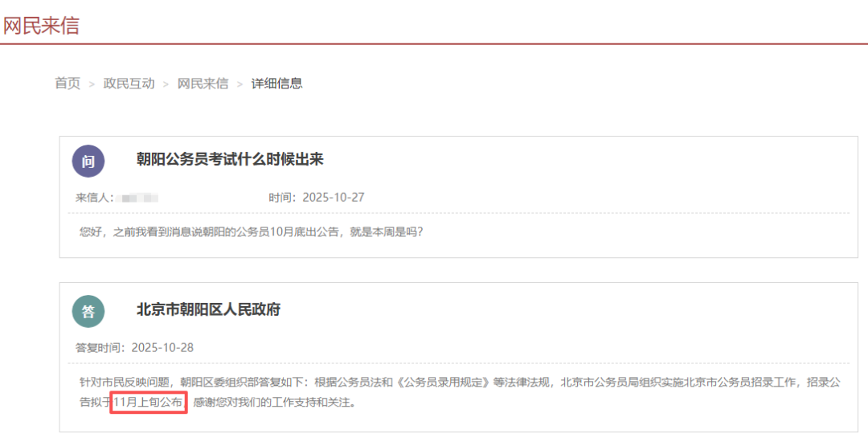Click question text about 10月底出公告

(251, 232)
